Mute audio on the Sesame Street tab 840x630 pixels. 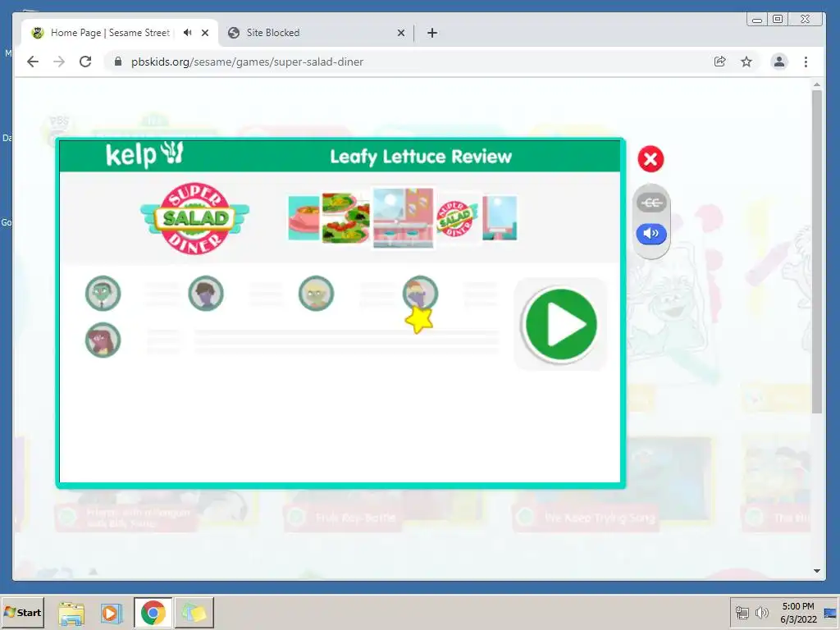[x=187, y=33]
